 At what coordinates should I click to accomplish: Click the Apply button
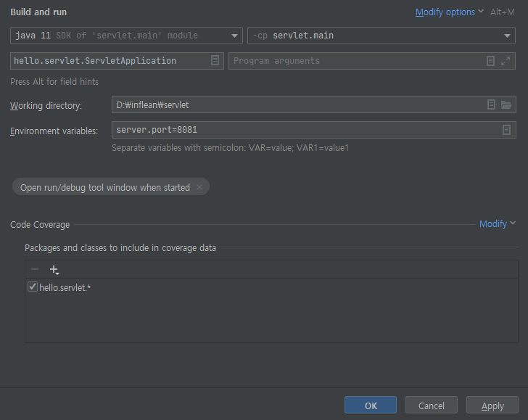point(492,405)
